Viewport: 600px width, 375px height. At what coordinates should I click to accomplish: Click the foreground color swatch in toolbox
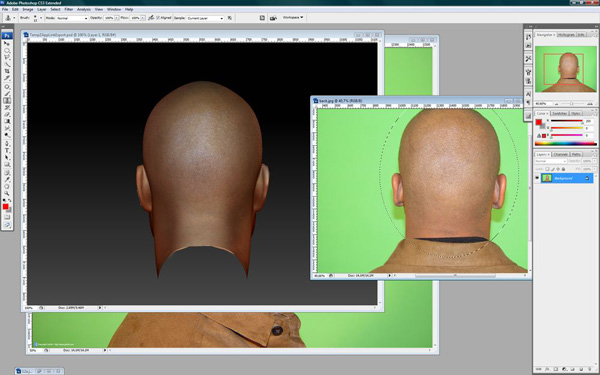5,207
